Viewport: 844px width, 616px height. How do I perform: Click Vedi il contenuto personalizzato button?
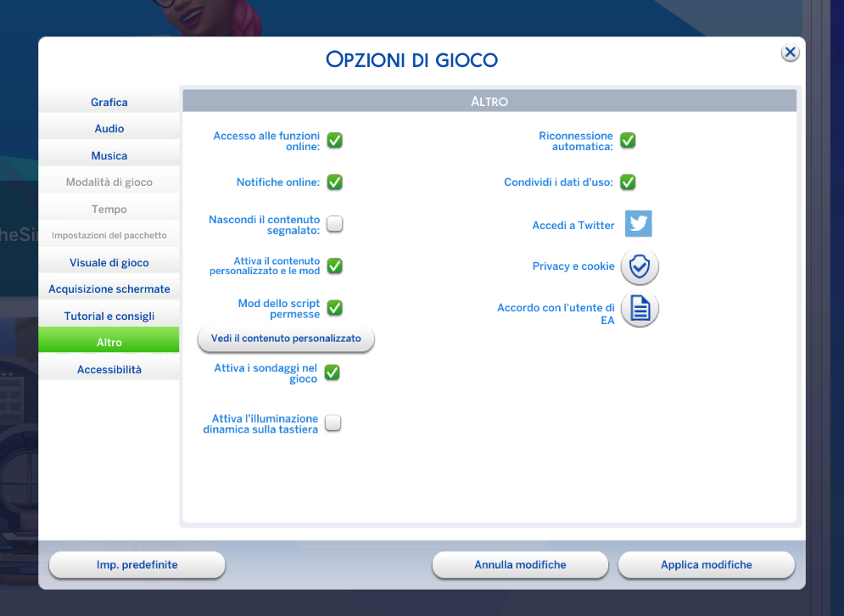coord(286,339)
